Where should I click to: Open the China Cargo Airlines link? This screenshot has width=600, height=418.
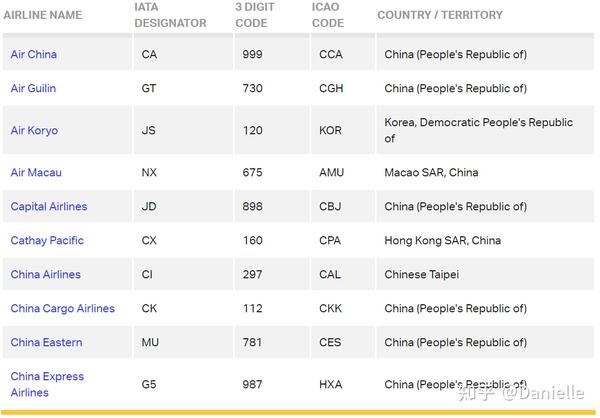point(63,308)
